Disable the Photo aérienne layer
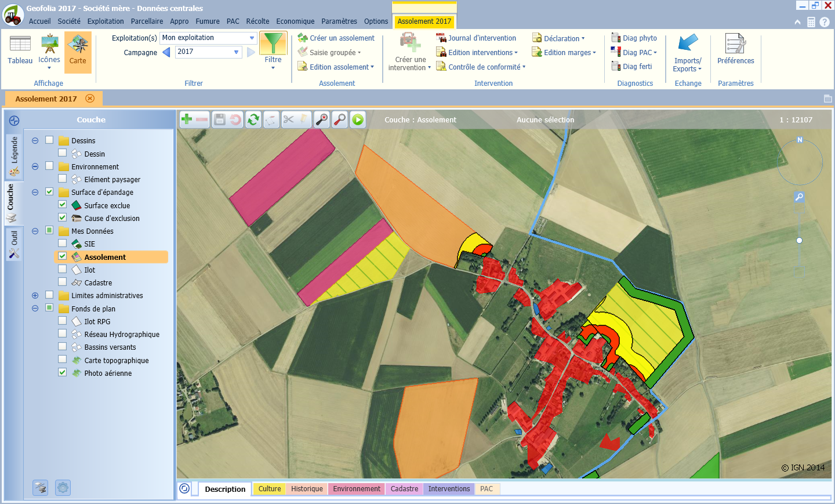Screen dimensions: 835x504 pos(62,372)
